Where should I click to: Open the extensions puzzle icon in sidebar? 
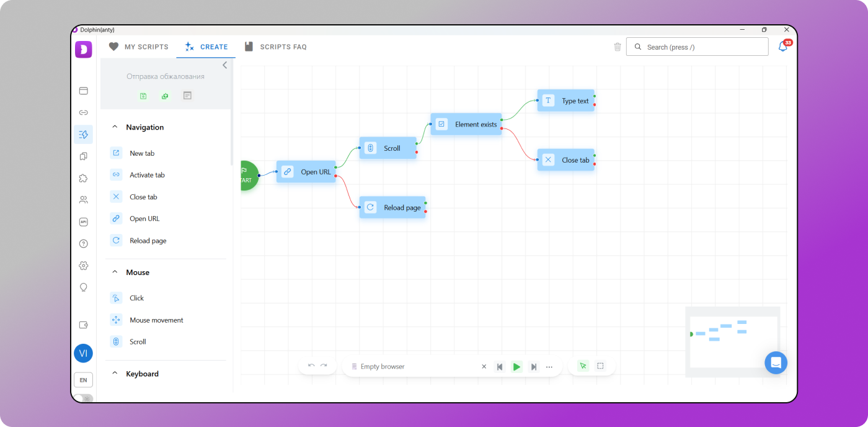83,178
